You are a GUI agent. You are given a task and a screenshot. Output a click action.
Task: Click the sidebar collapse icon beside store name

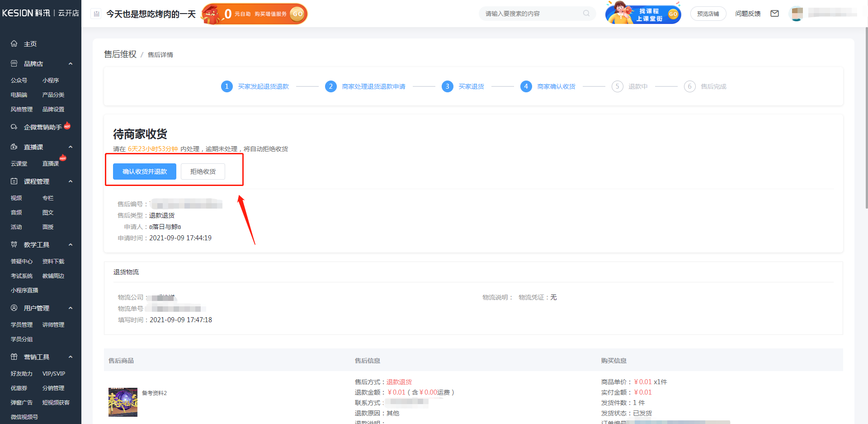[96, 14]
